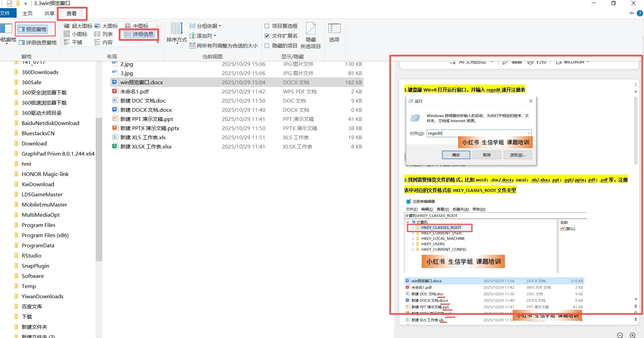Screen dimensions: 644x338
Task: Select win预览窗口.docx in the file list
Action: coord(141,82)
